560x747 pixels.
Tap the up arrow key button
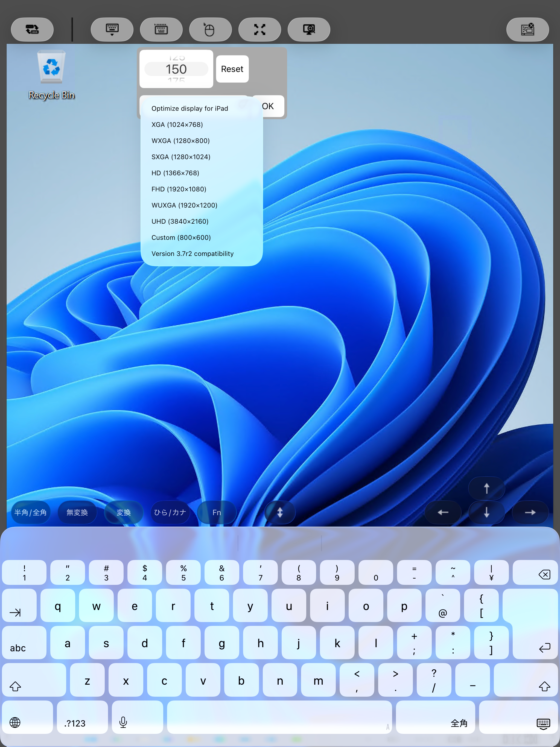486,488
